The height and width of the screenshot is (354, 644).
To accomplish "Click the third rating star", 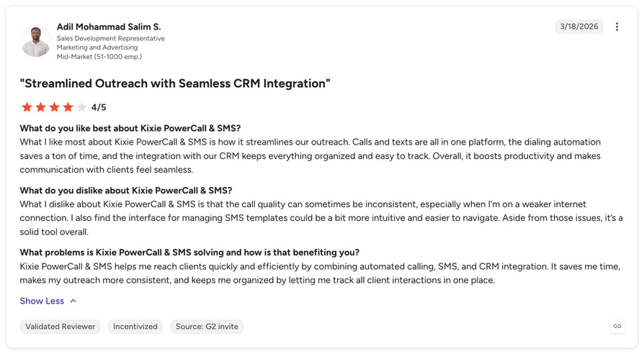I will (x=54, y=107).
